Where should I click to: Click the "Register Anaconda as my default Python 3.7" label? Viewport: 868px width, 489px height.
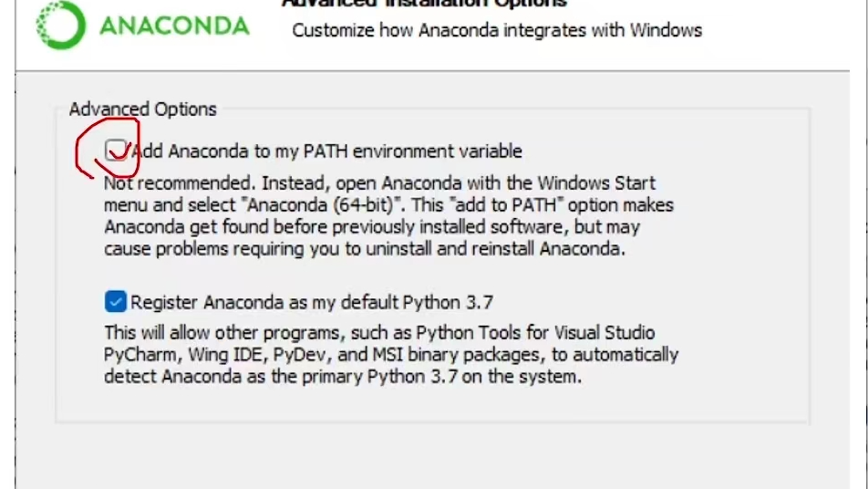coord(312,302)
